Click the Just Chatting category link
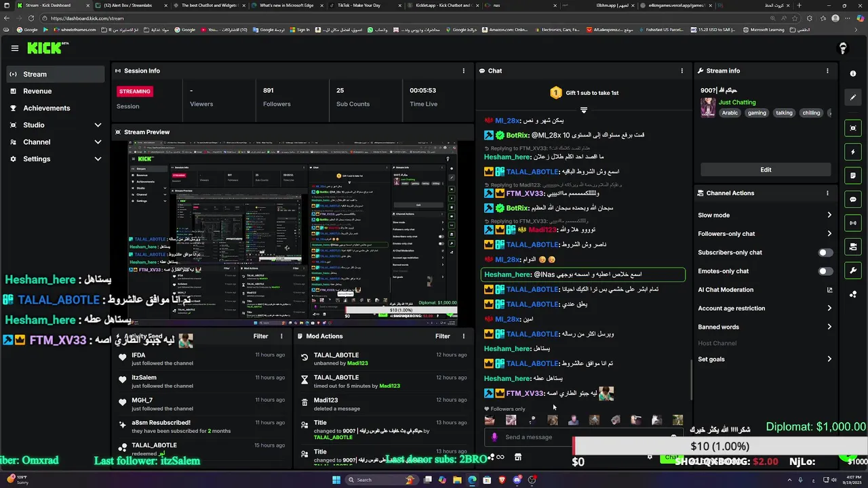Screen dimensions: 868x488 [737, 102]
